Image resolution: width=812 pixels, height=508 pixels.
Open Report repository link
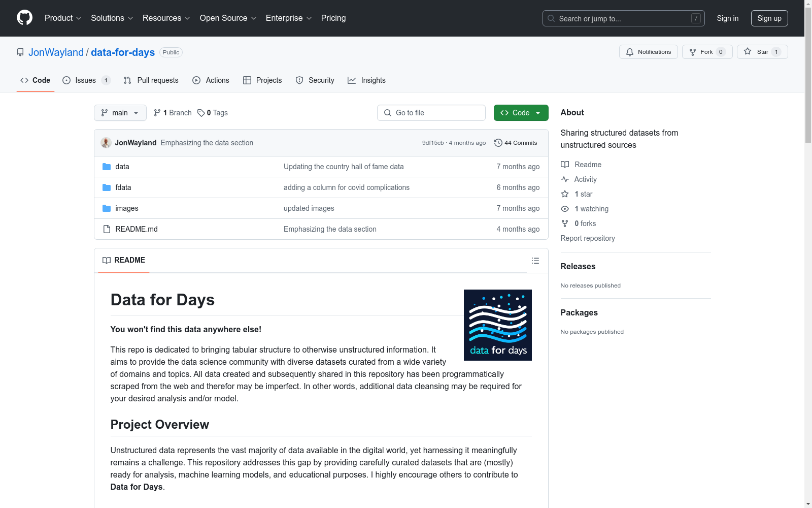tap(588, 238)
